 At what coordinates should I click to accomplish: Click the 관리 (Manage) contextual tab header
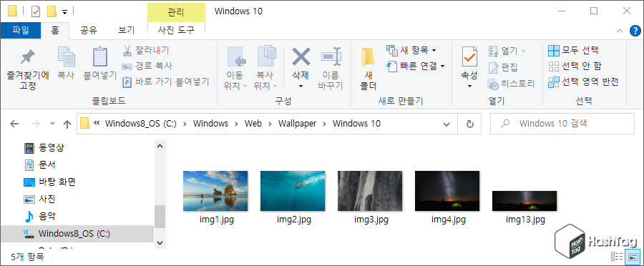pos(176,12)
